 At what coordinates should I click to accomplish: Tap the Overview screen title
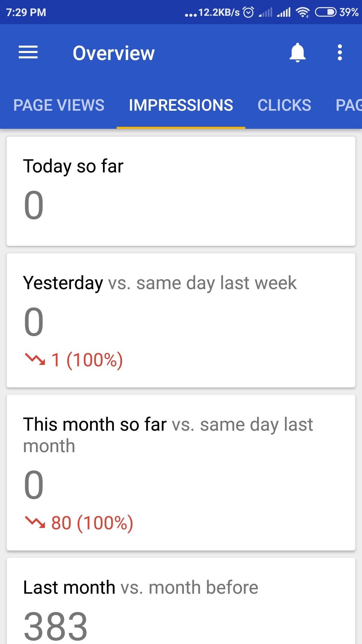tap(114, 53)
